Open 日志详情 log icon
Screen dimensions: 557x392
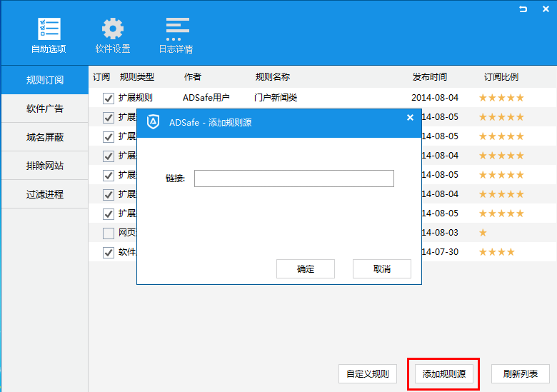coord(176,36)
